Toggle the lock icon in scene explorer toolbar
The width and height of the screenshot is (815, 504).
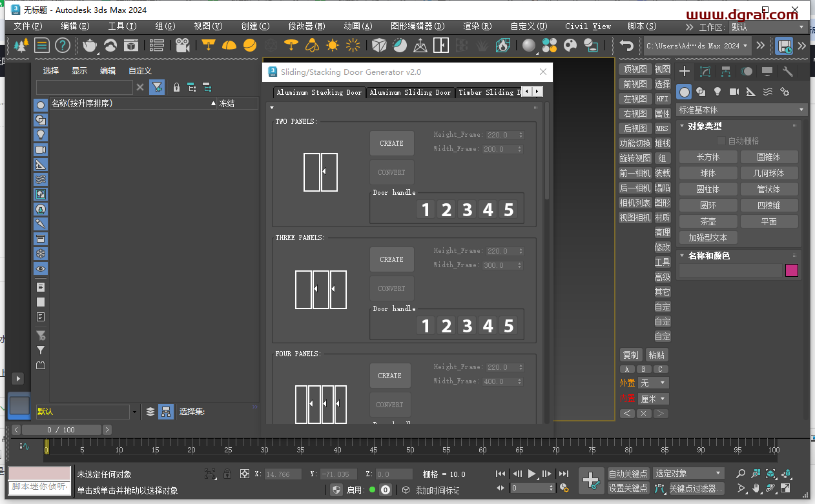point(176,87)
